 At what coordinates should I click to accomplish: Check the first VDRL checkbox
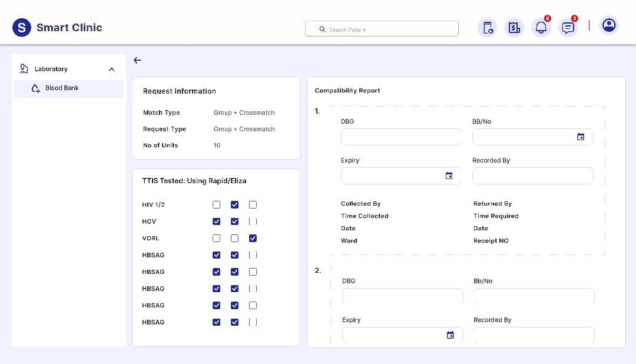pyautogui.click(x=216, y=238)
